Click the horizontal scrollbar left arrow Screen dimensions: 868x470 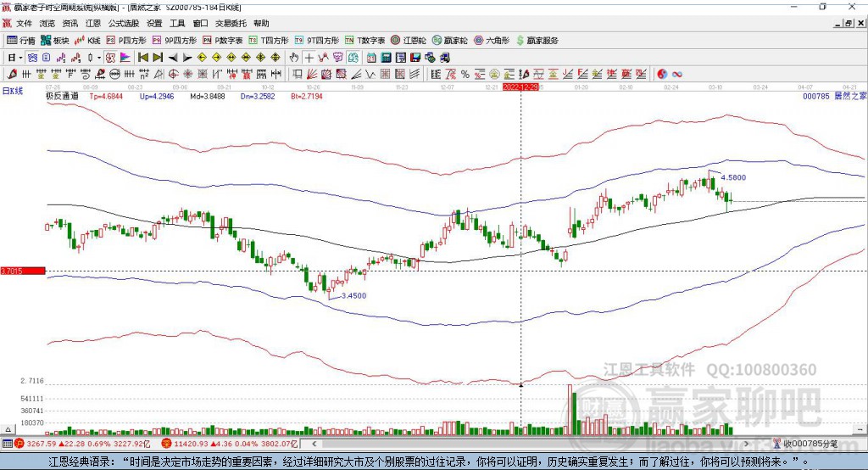(x=314, y=444)
